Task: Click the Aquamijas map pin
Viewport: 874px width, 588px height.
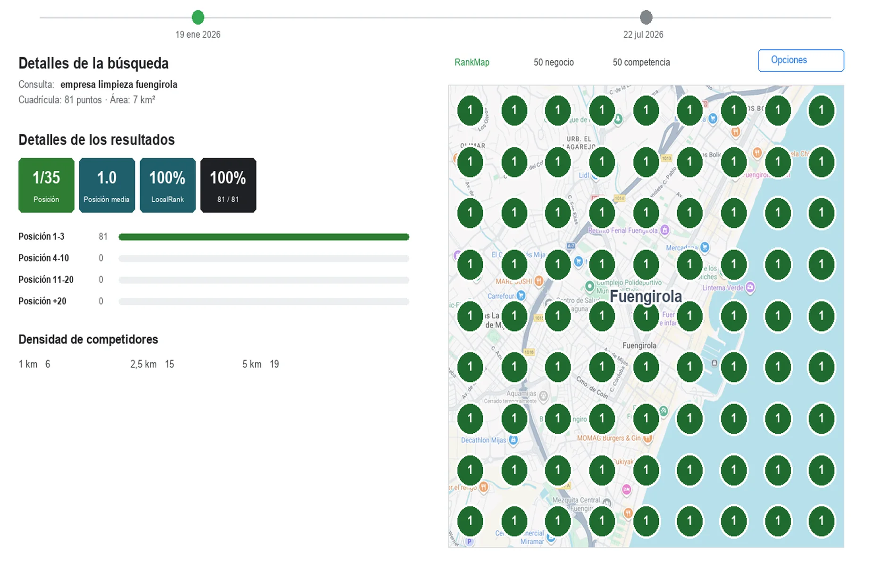Action: (x=543, y=395)
